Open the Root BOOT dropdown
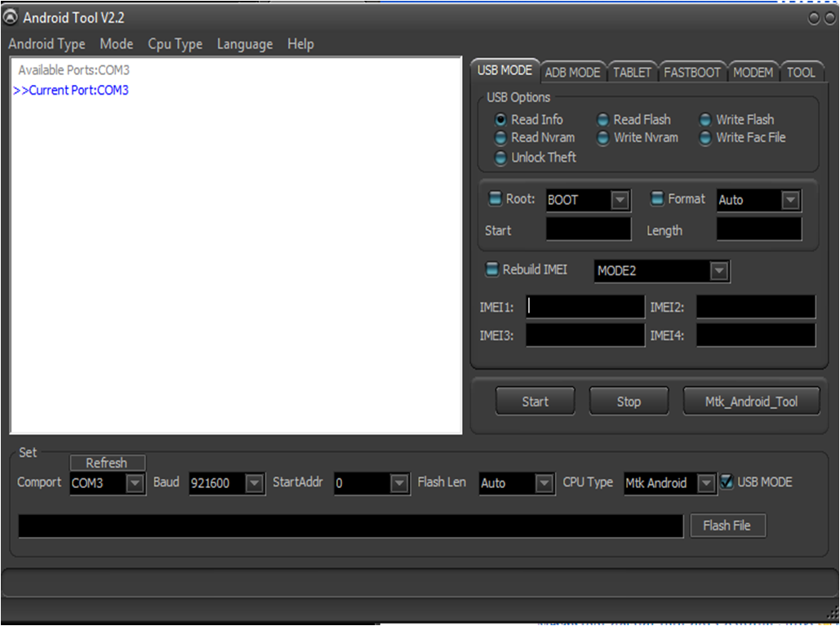Screen dimensions: 840x626 tap(620, 200)
